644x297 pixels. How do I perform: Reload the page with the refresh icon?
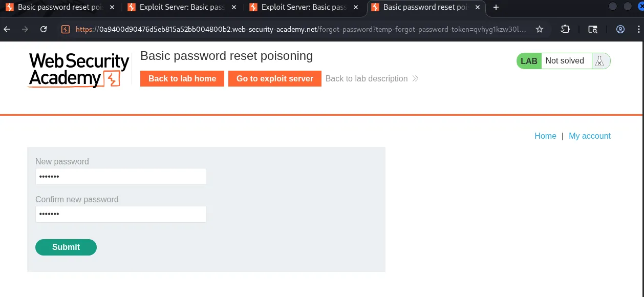44,29
